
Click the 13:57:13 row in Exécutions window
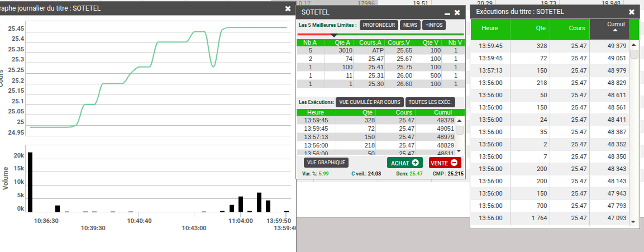550,70
